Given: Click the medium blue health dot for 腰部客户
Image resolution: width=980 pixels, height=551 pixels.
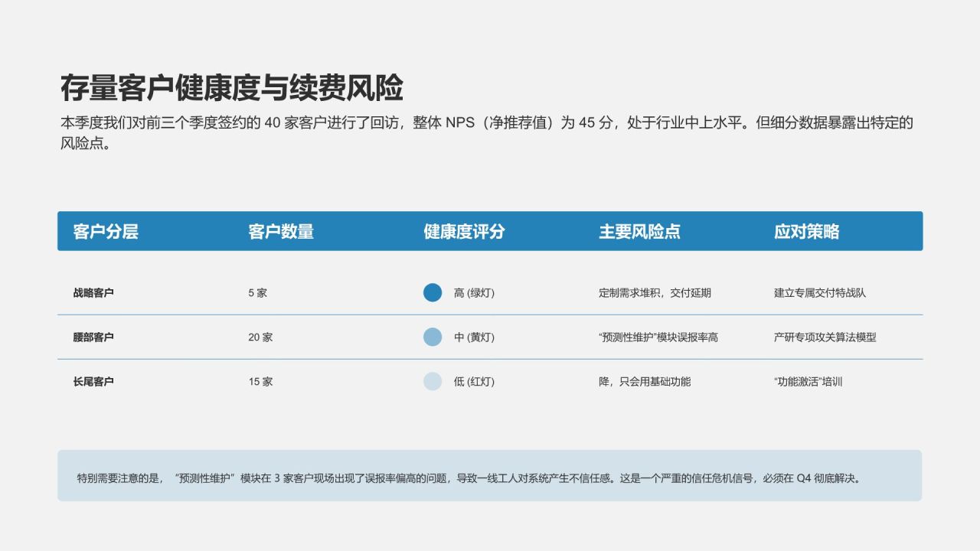Looking at the screenshot, I should tap(433, 337).
